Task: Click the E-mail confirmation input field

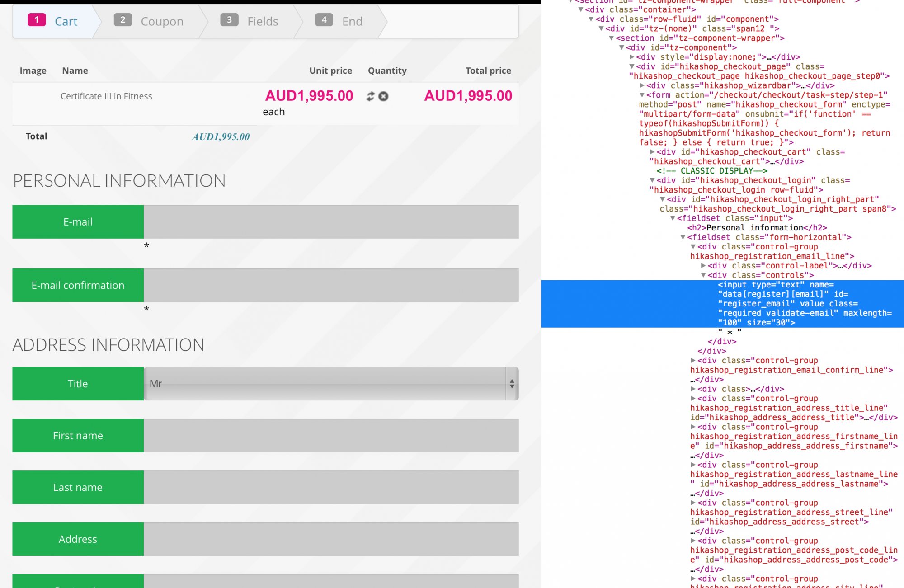Action: click(331, 285)
